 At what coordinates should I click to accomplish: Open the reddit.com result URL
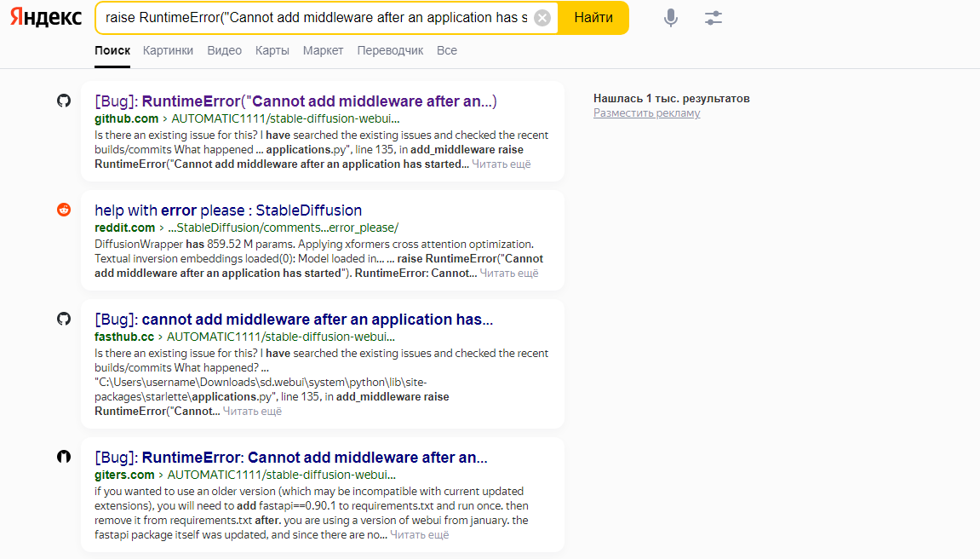coord(246,228)
